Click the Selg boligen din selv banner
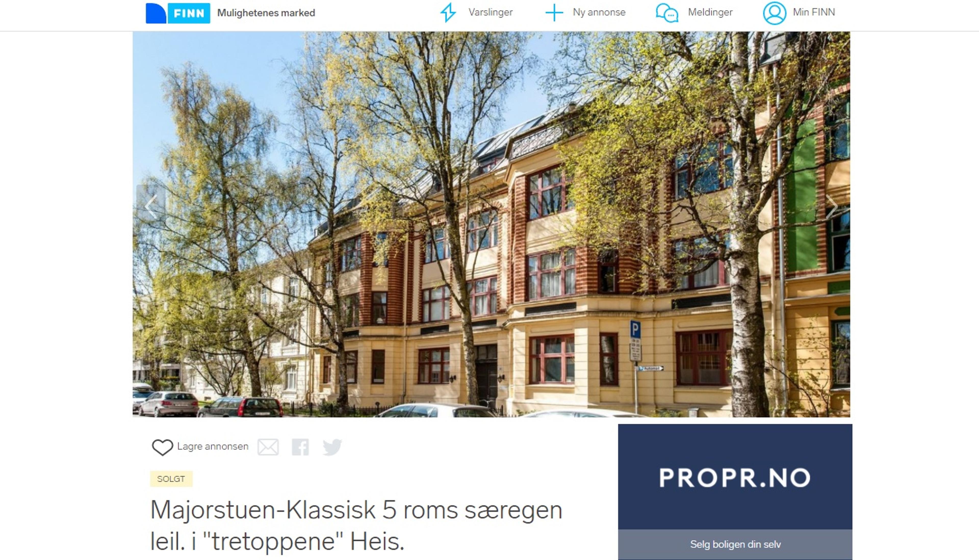 click(735, 544)
